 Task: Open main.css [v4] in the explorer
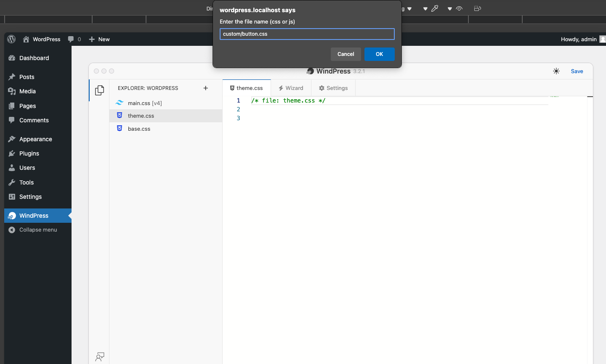(x=145, y=103)
